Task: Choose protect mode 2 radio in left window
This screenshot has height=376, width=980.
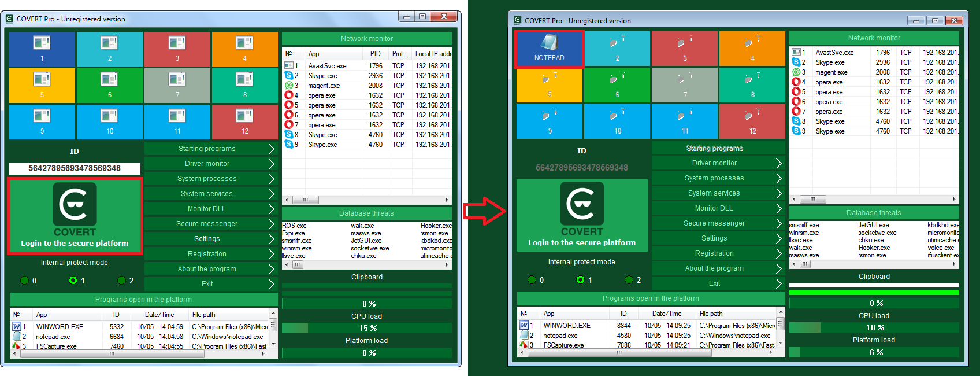Action: tap(122, 281)
